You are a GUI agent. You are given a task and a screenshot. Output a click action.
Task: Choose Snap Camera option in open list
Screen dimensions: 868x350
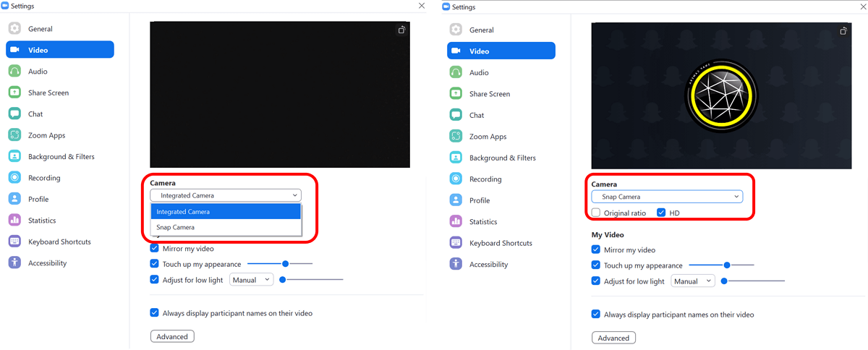(x=226, y=227)
